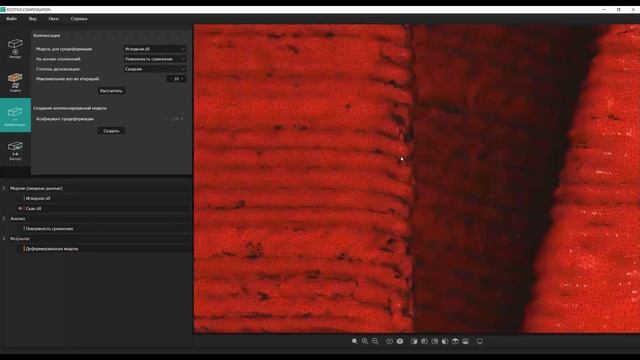Select Деформированная модель tree item
Viewport: 640px width, 360px height.
(52, 249)
